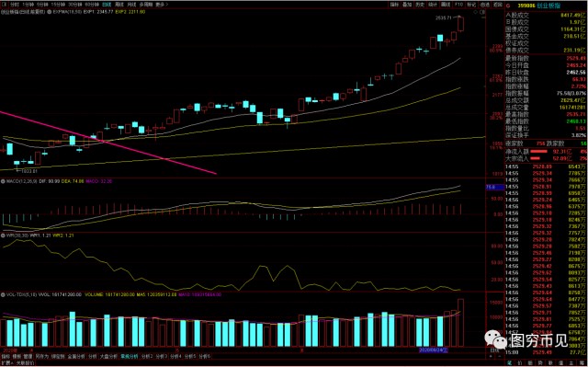Click the circle settings icon beside EXPMA label
This screenshot has height=367, width=588.
tap(49, 12)
